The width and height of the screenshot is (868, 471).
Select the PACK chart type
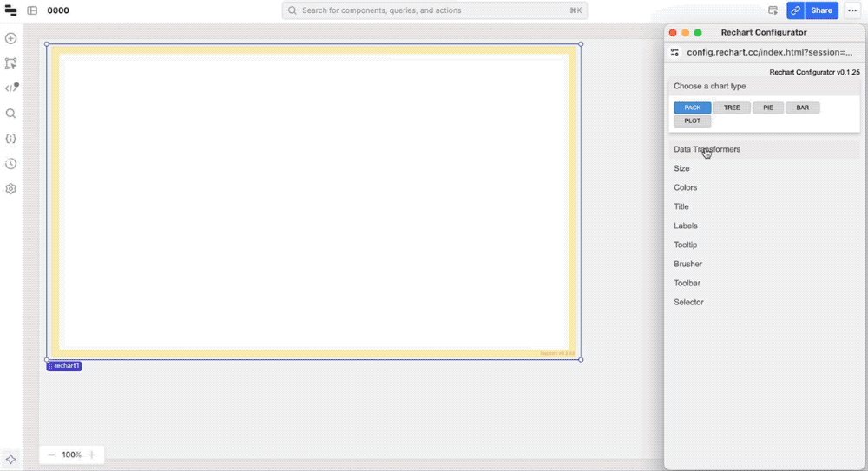(692, 108)
